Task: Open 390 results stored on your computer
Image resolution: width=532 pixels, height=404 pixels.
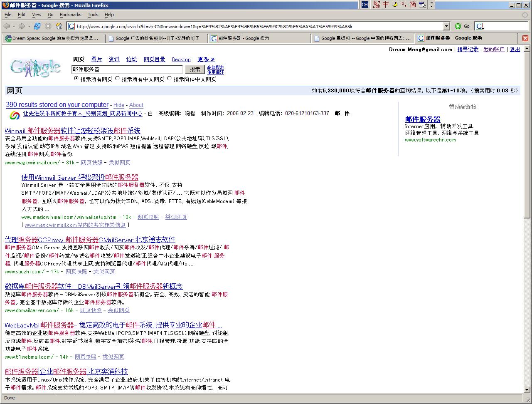Action: pyautogui.click(x=57, y=105)
